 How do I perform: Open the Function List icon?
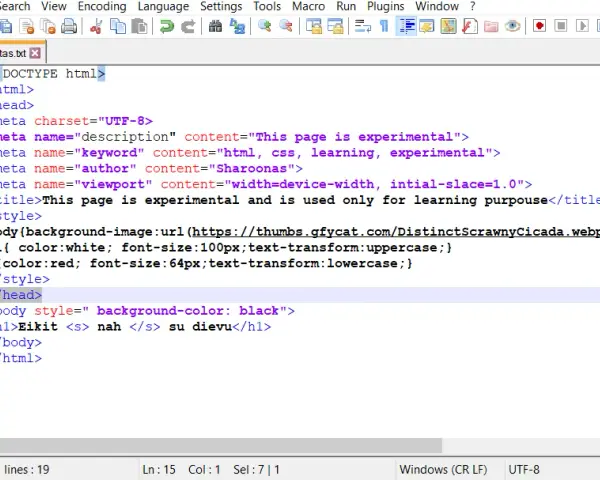470,26
